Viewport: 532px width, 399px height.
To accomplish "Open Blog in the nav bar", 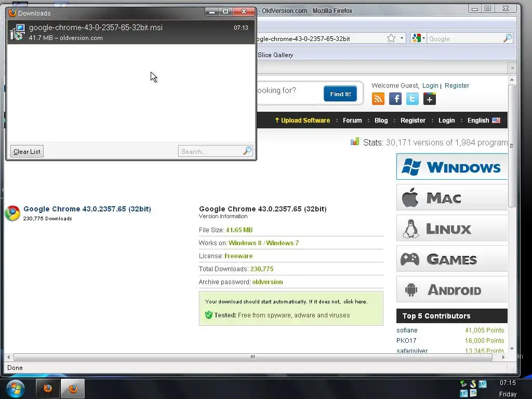I will pos(381,120).
